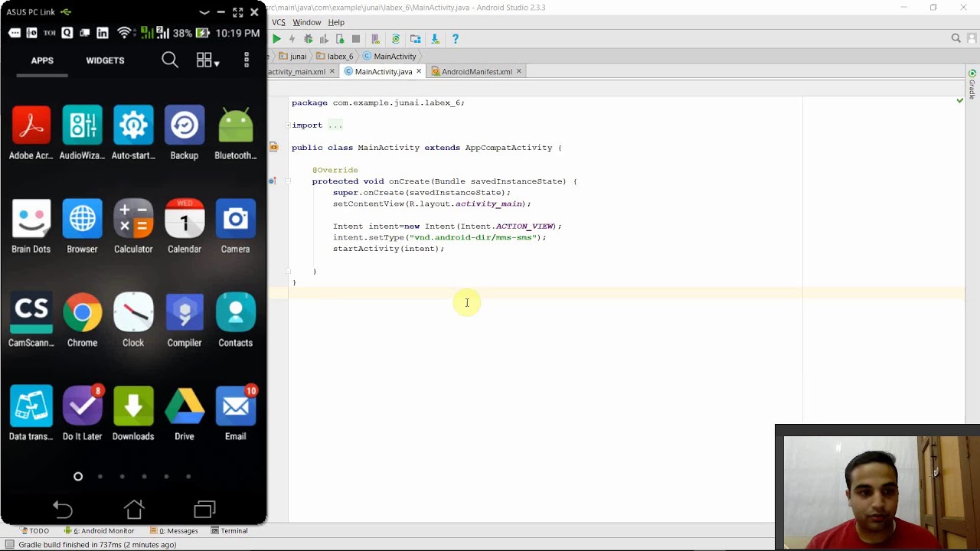Click the Help question mark icon
This screenshot has height=551, width=980.
pos(456,38)
